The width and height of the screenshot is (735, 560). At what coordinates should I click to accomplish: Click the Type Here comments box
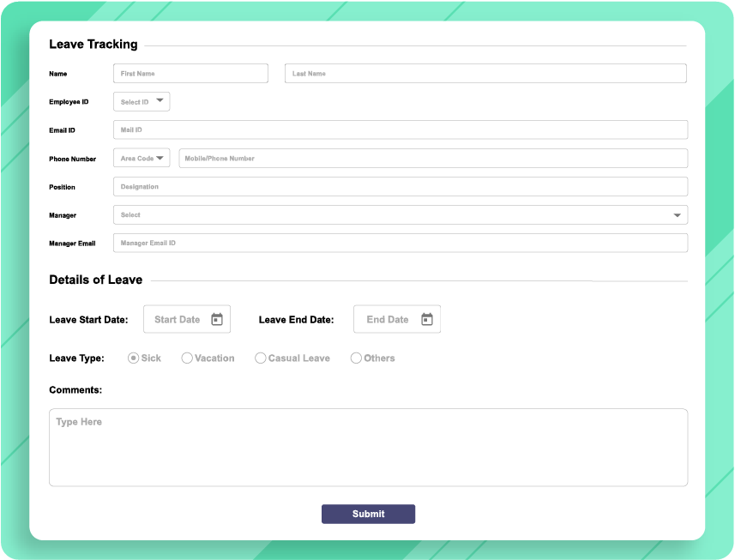[369, 446]
